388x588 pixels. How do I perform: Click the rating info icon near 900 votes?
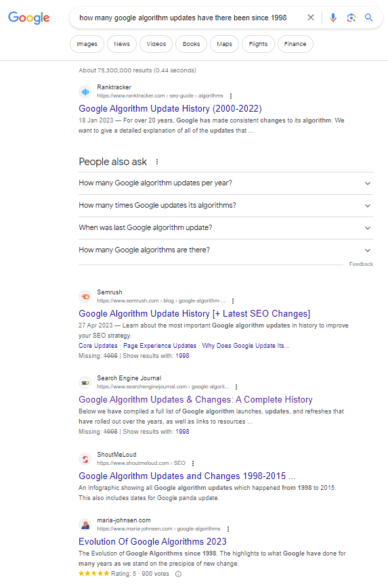point(179,574)
